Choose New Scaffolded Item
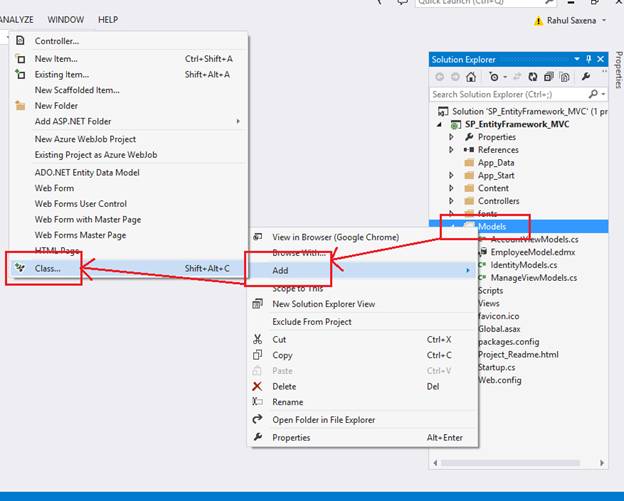Image resolution: width=624 pixels, height=501 pixels. point(77,90)
